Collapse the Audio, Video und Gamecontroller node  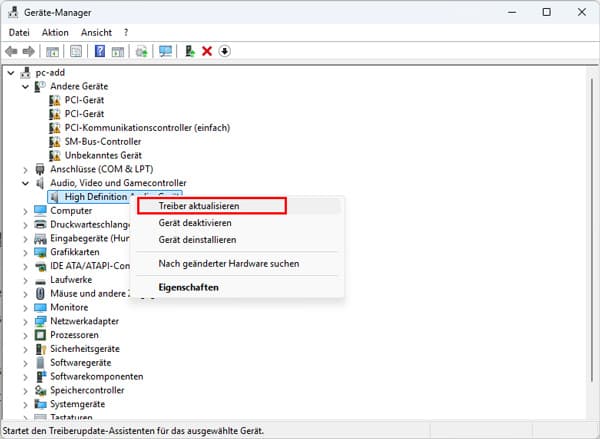pos(26,183)
